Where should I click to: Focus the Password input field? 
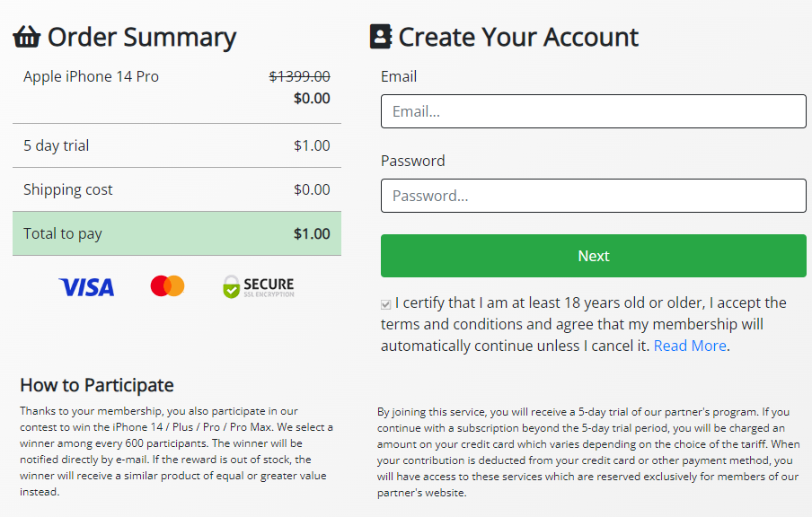click(593, 196)
